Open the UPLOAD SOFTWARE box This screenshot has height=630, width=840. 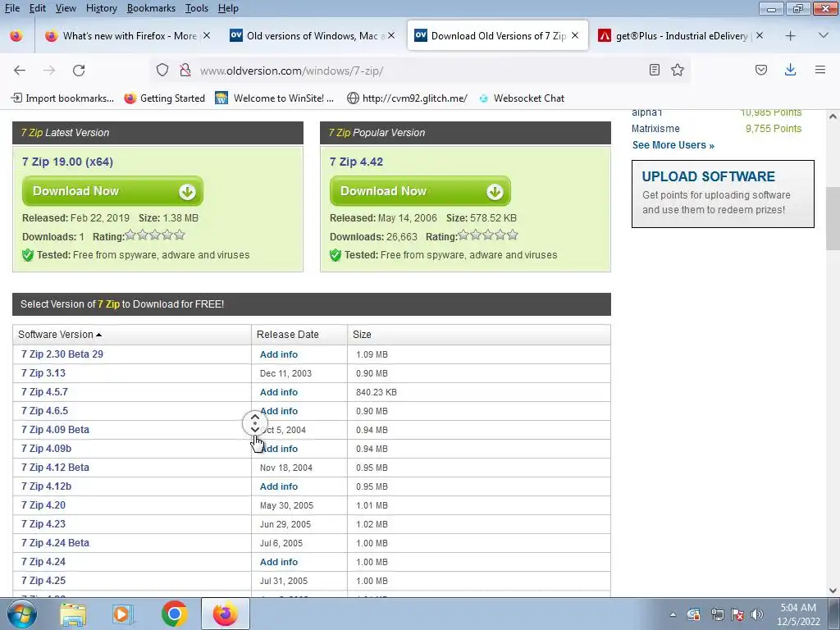pyautogui.click(x=723, y=194)
